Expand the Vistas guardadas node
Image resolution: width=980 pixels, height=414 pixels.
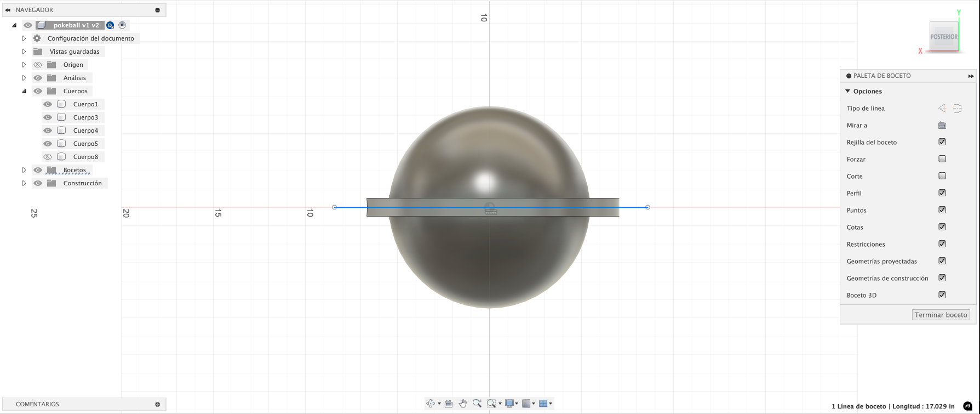tap(24, 52)
